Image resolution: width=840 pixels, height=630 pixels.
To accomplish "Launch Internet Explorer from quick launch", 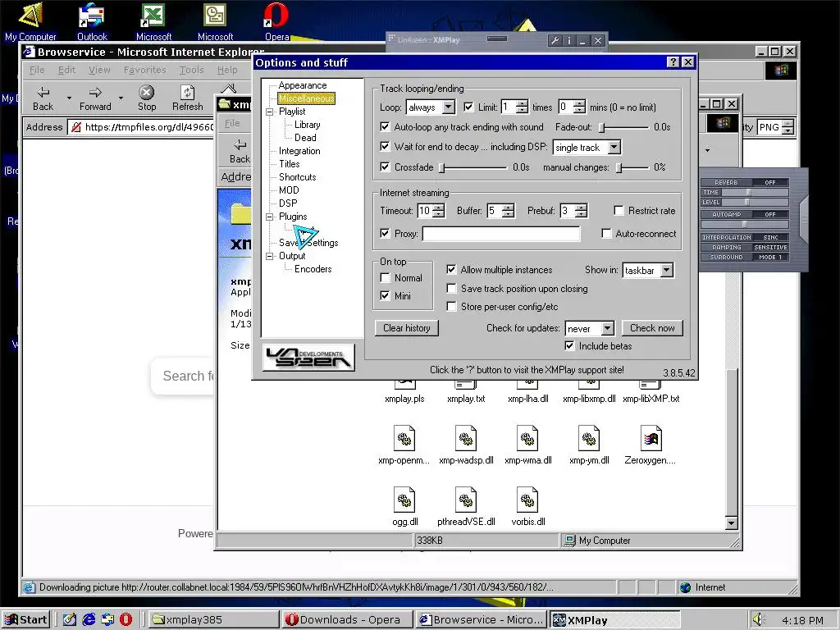I will [89, 619].
